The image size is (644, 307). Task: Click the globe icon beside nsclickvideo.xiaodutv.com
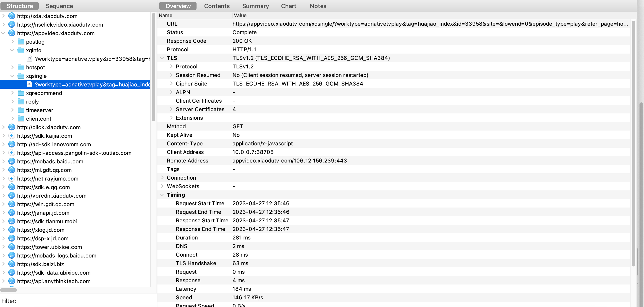click(11, 25)
